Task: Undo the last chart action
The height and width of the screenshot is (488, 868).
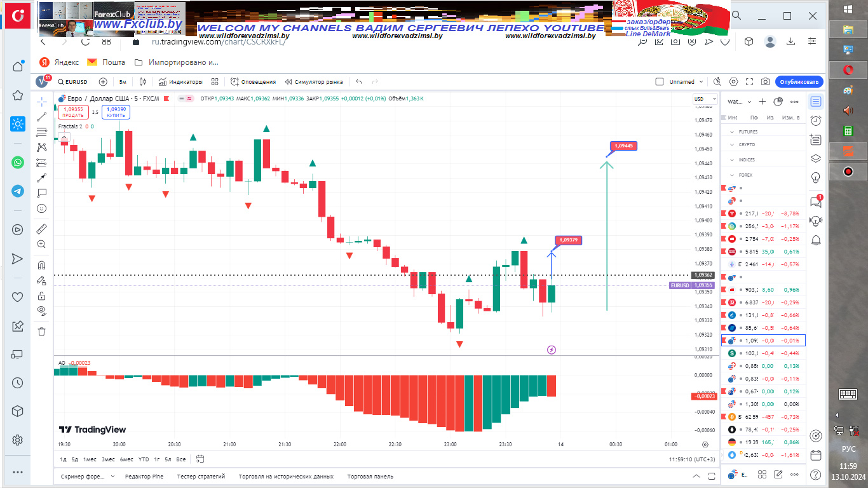Action: click(x=359, y=81)
